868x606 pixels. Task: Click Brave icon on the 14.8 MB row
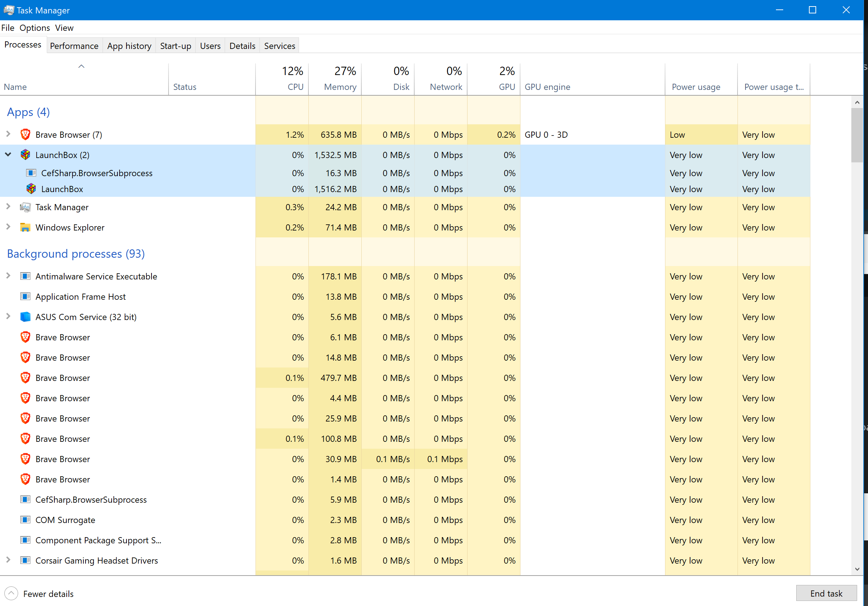coord(25,357)
